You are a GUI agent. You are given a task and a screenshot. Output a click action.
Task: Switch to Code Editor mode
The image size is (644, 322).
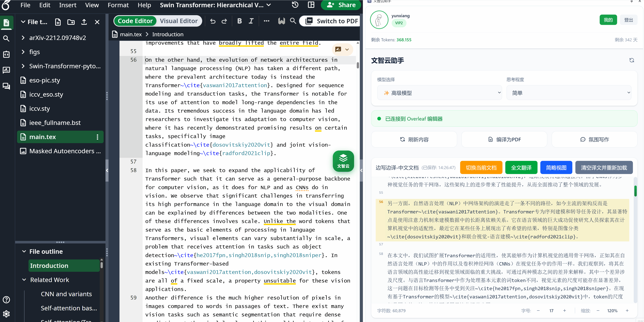(135, 21)
